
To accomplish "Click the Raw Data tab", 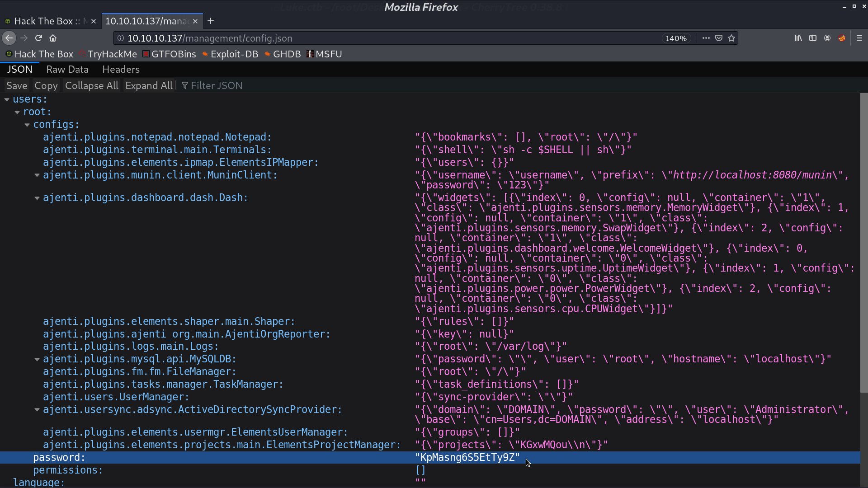I will click(x=67, y=69).
